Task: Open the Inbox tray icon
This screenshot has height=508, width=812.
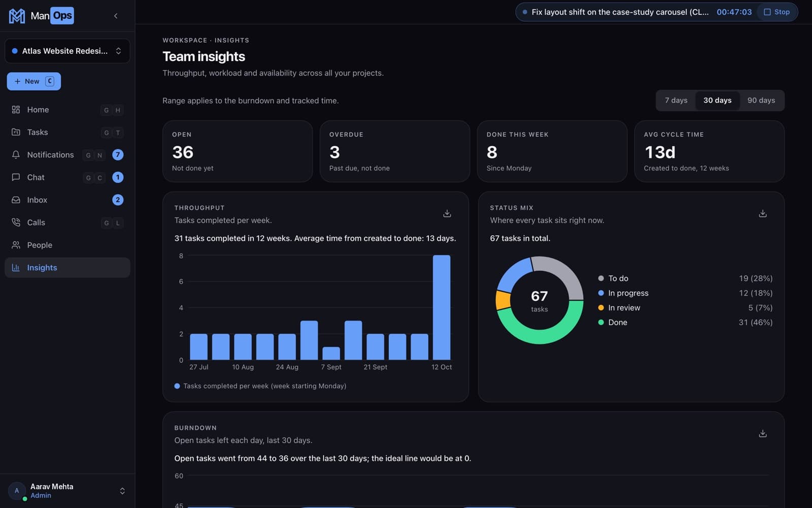Action: coord(16,200)
